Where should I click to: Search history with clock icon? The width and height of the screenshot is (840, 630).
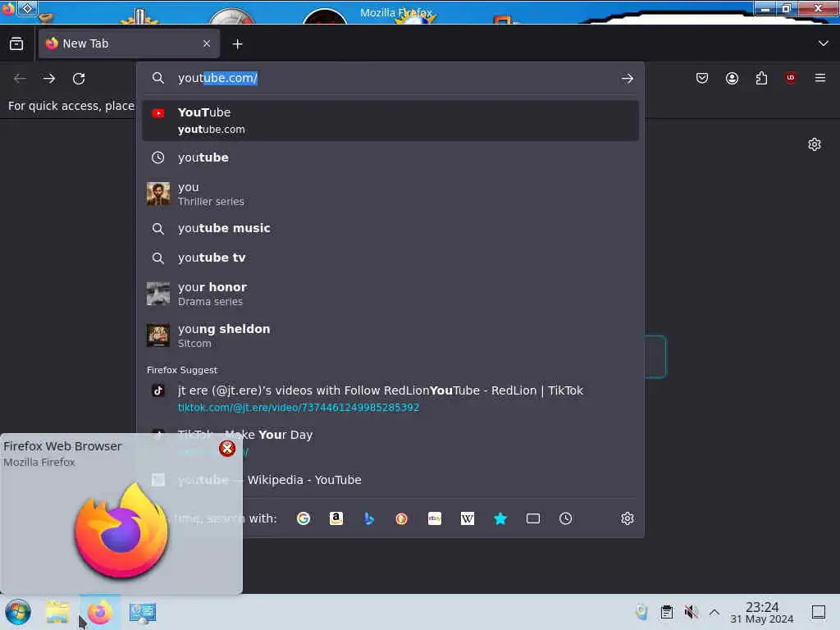click(x=566, y=518)
